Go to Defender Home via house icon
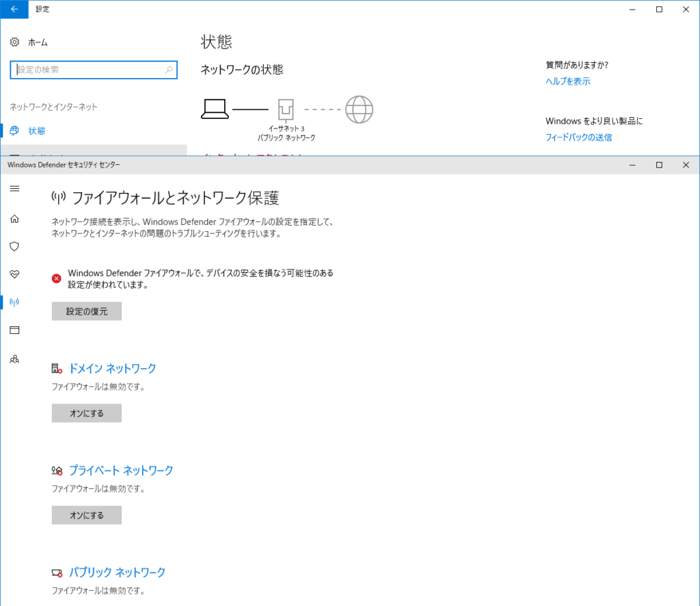 tap(14, 219)
